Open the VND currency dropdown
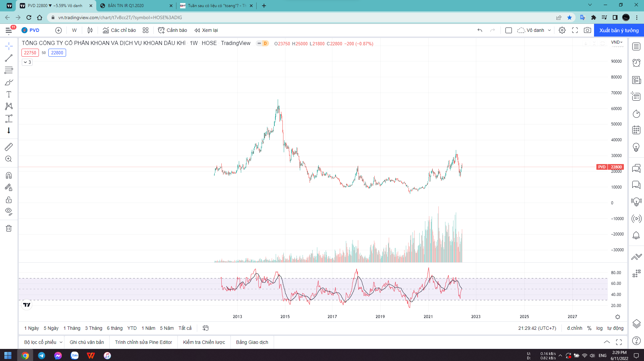This screenshot has height=361, width=644. 616,42
